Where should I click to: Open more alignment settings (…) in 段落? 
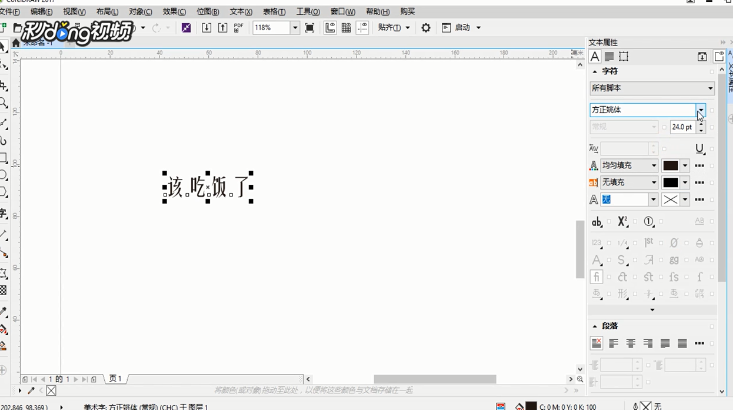coord(699,343)
